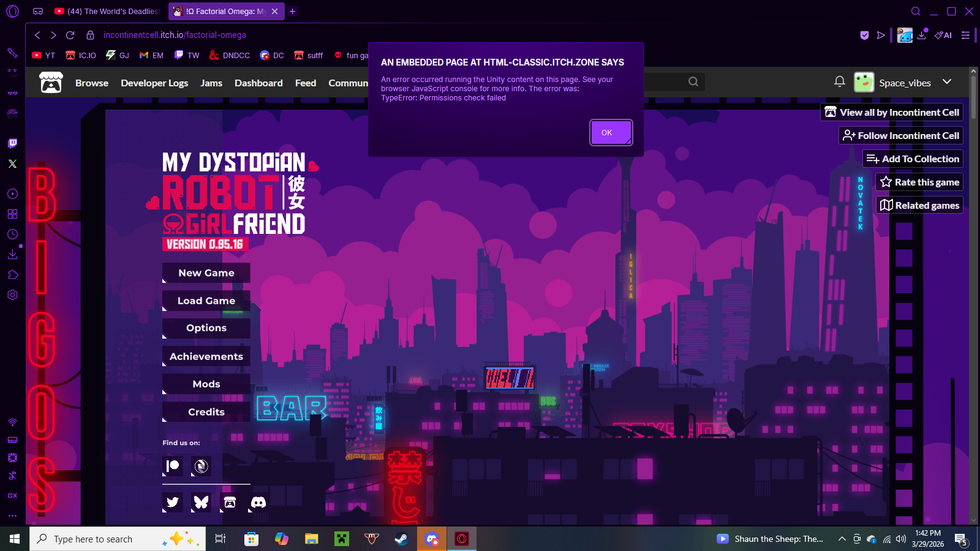Screen dimensions: 980x551
Task: Open the Mods menu in the game
Action: 206,384
